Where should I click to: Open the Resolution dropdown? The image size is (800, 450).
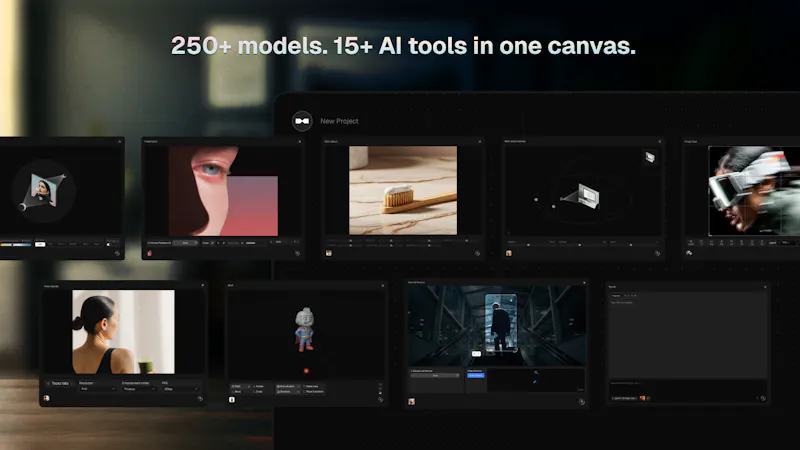(97, 389)
